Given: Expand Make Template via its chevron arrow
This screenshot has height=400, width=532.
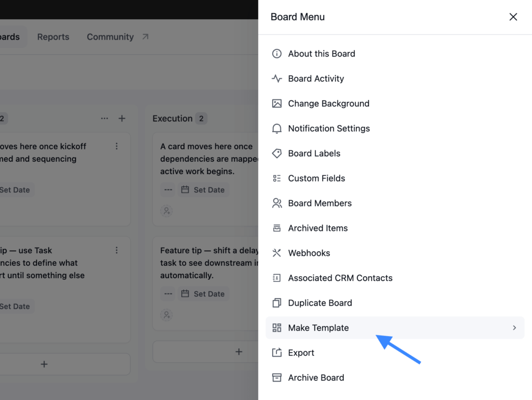Looking at the screenshot, I should (x=514, y=328).
